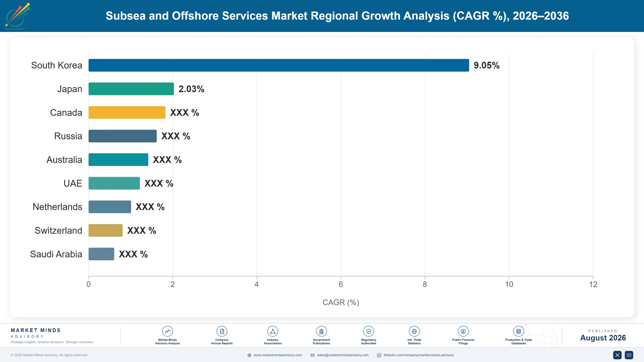
Task: Click sales@marketmindsadvisory.com email link
Action: point(343,355)
